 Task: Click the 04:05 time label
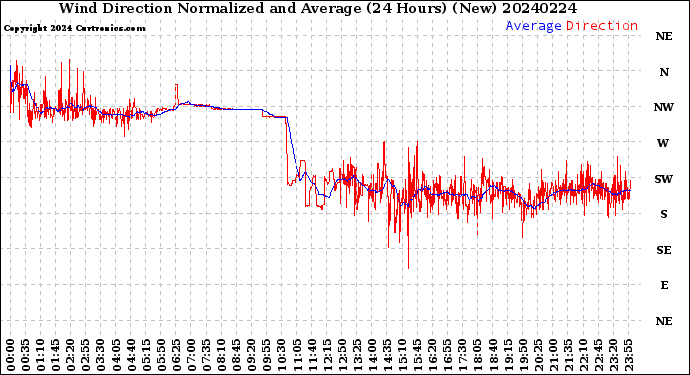click(x=116, y=355)
